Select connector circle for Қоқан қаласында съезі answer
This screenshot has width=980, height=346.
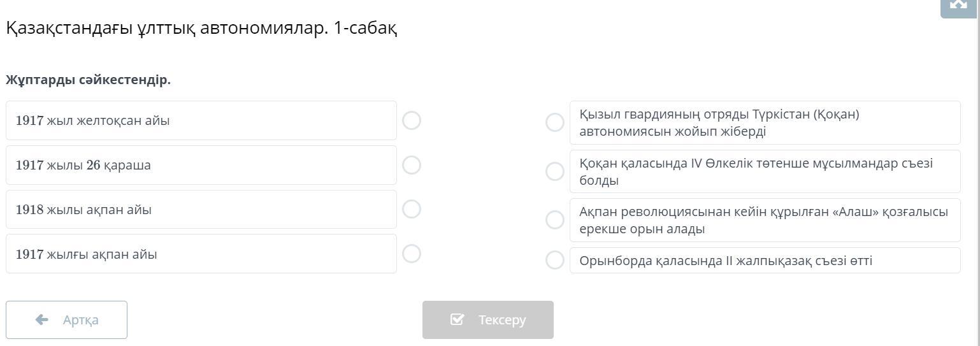coord(555,171)
